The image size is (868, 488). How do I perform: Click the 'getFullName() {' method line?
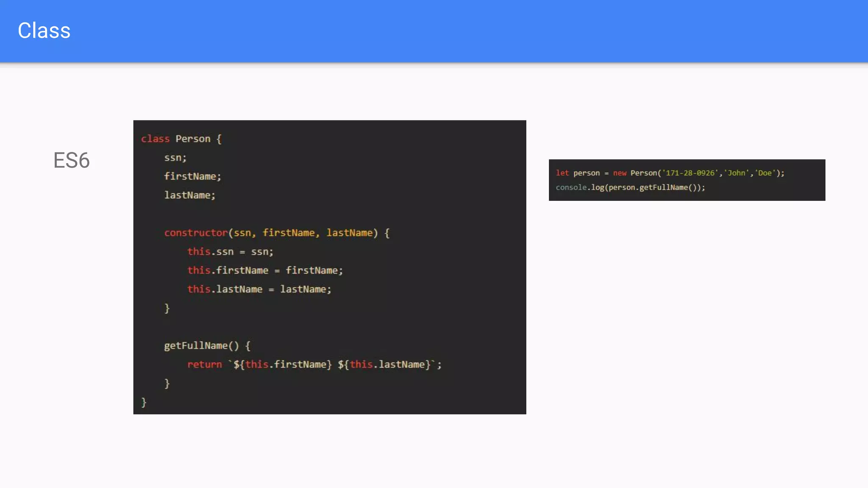[x=207, y=346]
